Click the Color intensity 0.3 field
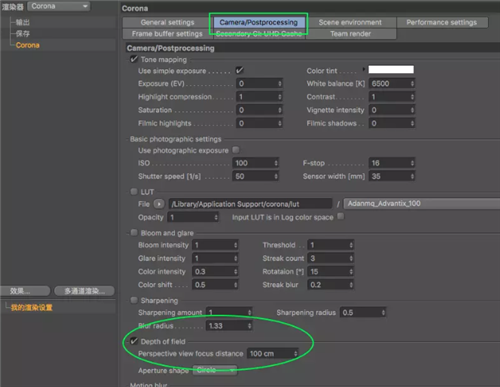 [x=215, y=272]
